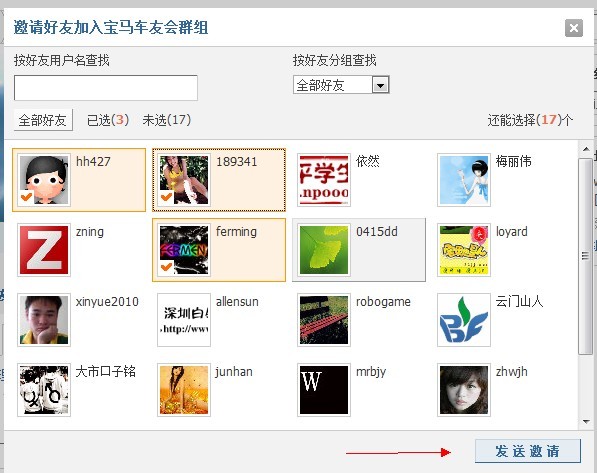The image size is (597, 473).
Task: Pick 0415dd green leaf avatar
Action: click(324, 250)
